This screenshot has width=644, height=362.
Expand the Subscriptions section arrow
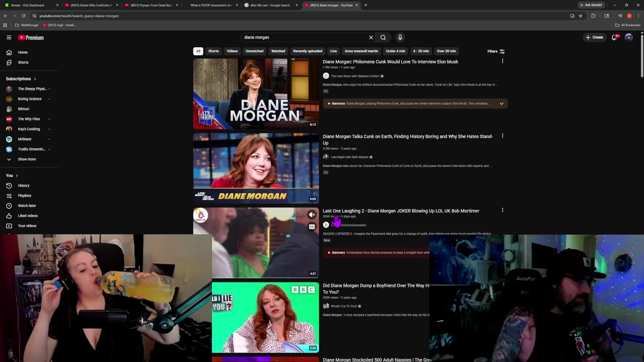tap(35, 79)
